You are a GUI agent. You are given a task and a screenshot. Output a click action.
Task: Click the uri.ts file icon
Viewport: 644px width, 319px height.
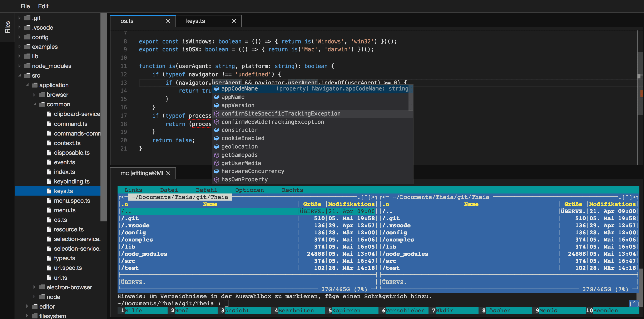pos(49,278)
